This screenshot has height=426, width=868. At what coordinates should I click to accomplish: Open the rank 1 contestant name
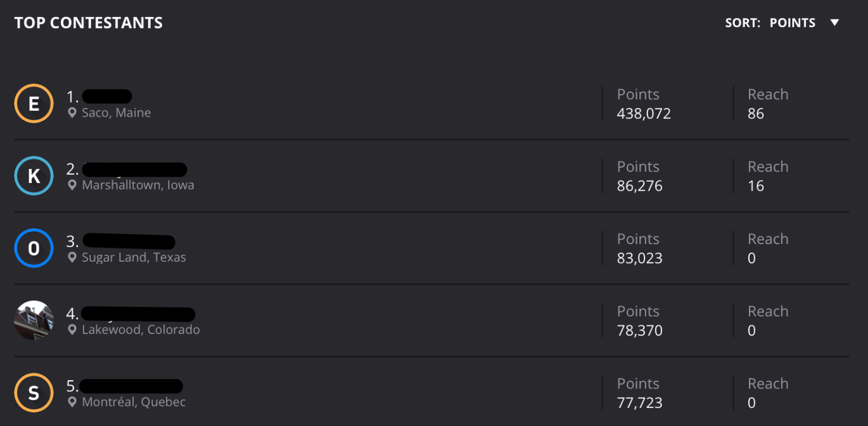[x=106, y=96]
